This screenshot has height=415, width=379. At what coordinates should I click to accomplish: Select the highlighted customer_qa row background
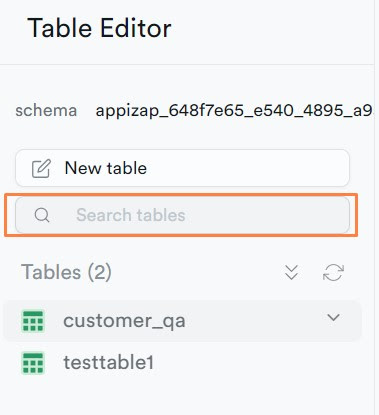pyautogui.click(x=182, y=321)
